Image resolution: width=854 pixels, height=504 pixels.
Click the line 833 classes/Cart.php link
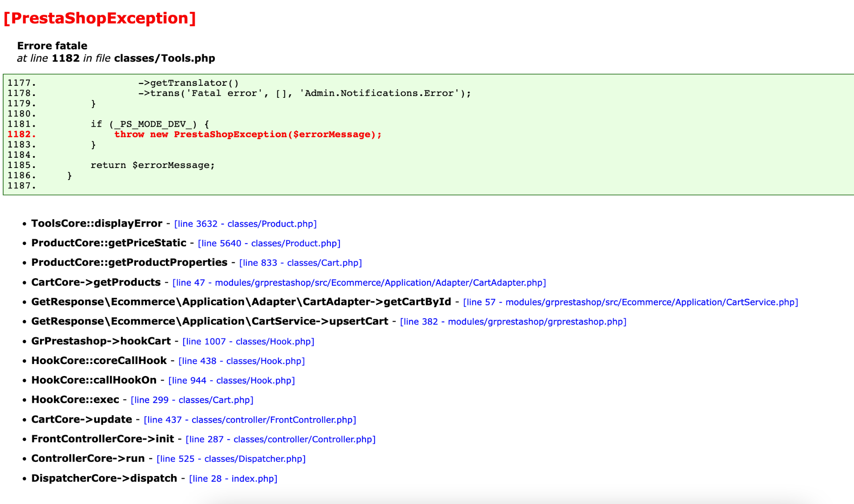click(x=300, y=263)
